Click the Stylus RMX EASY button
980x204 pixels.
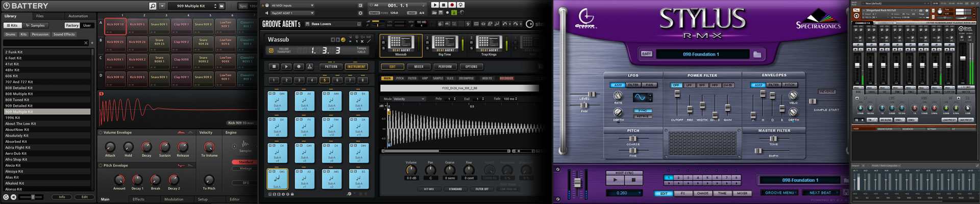tap(647, 54)
